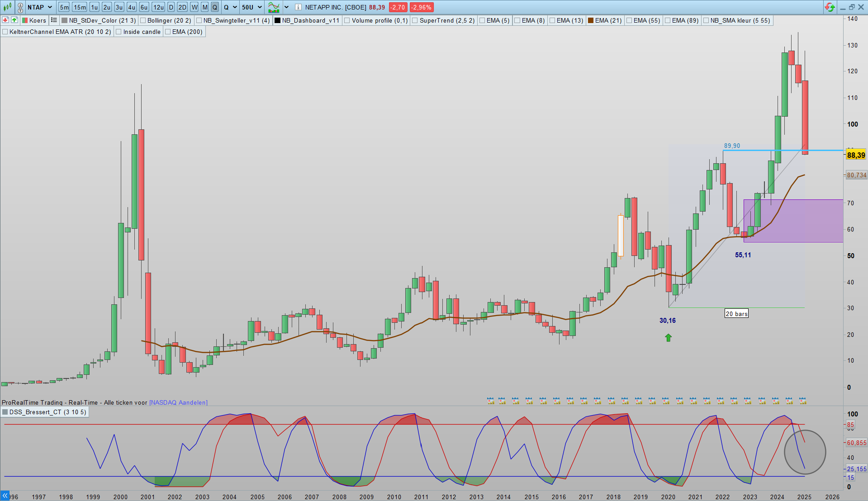Screen dimensions: 868x501
Task: Select the 2D timeframe
Action: click(182, 7)
